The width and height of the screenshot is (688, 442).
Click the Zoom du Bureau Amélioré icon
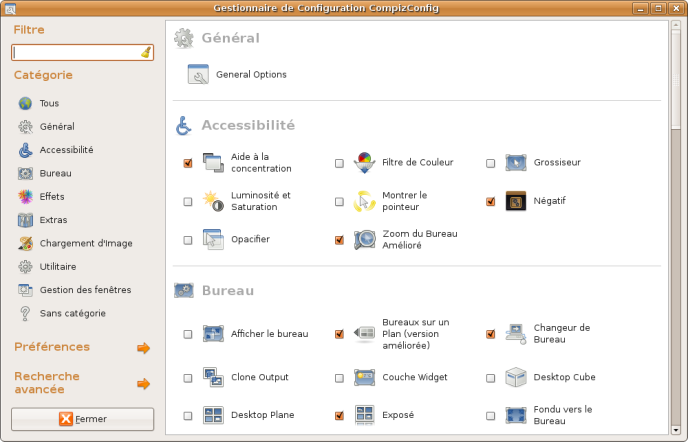(365, 240)
